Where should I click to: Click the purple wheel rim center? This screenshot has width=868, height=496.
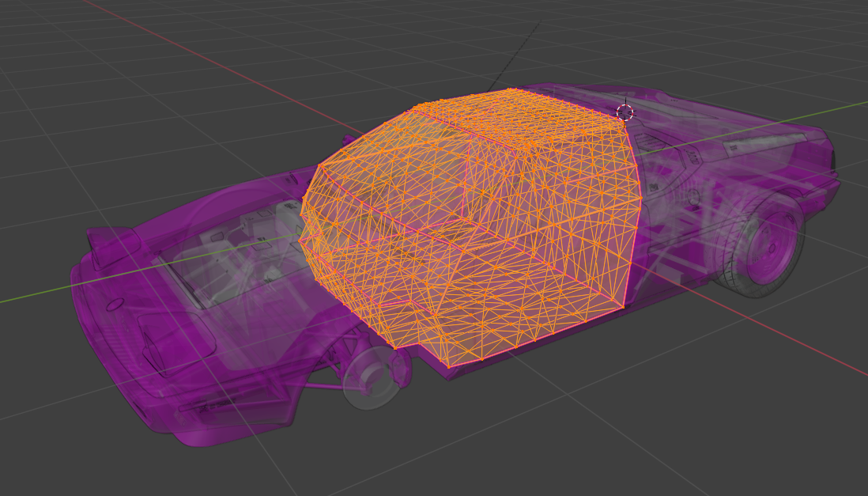coord(767,244)
